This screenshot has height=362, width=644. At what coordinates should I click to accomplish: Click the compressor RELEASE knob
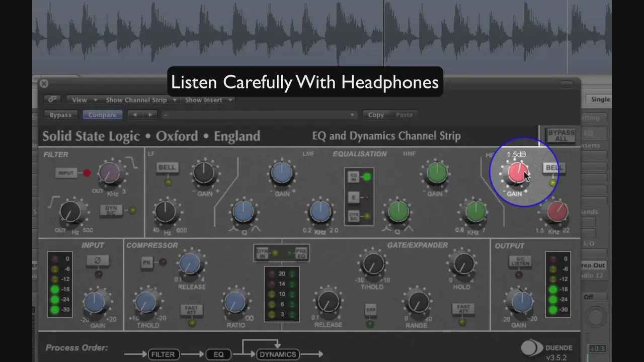click(190, 264)
